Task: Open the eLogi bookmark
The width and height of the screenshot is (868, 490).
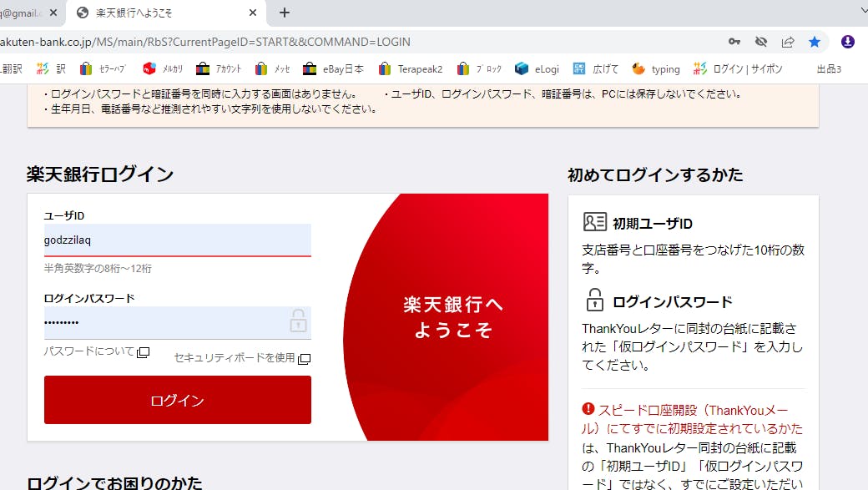Action: (537, 68)
